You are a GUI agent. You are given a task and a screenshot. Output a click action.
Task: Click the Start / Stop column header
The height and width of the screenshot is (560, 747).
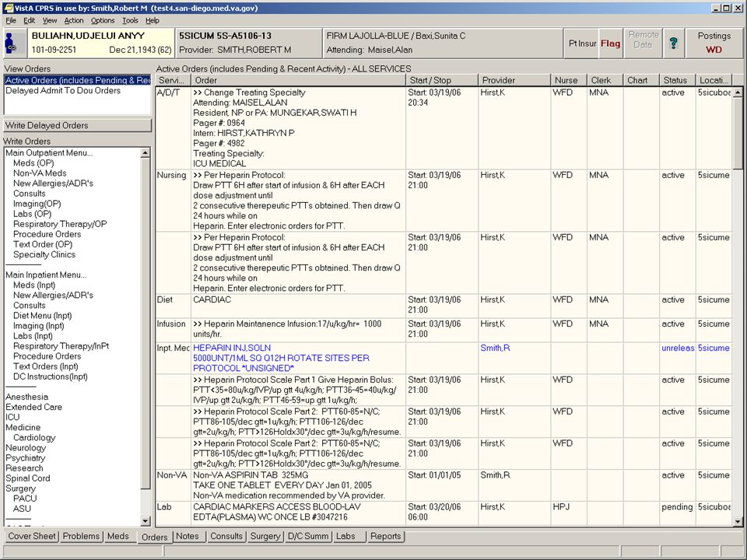pyautogui.click(x=442, y=80)
